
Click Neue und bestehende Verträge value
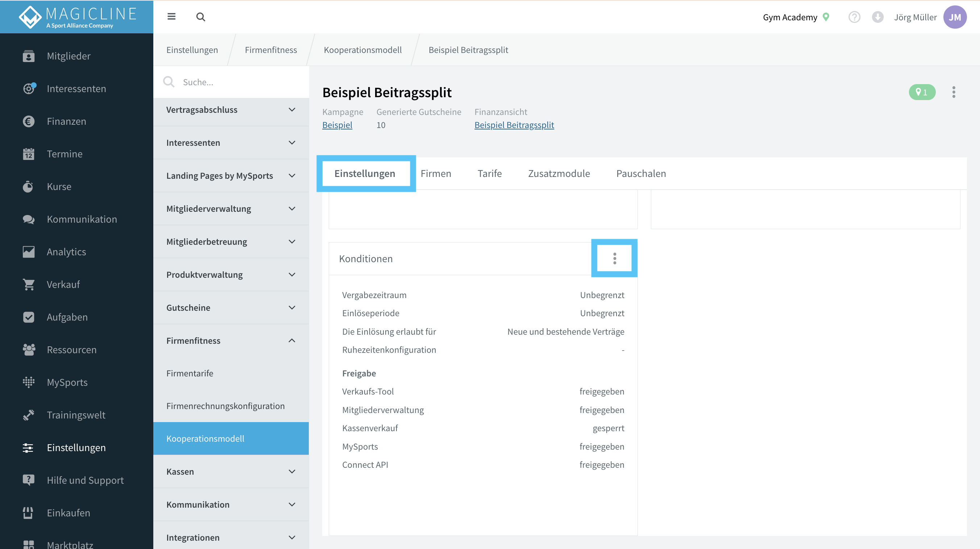pyautogui.click(x=566, y=331)
